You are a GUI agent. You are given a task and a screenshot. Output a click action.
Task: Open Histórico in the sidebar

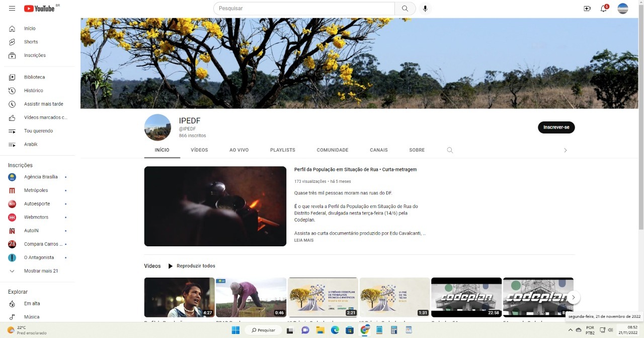[32, 90]
